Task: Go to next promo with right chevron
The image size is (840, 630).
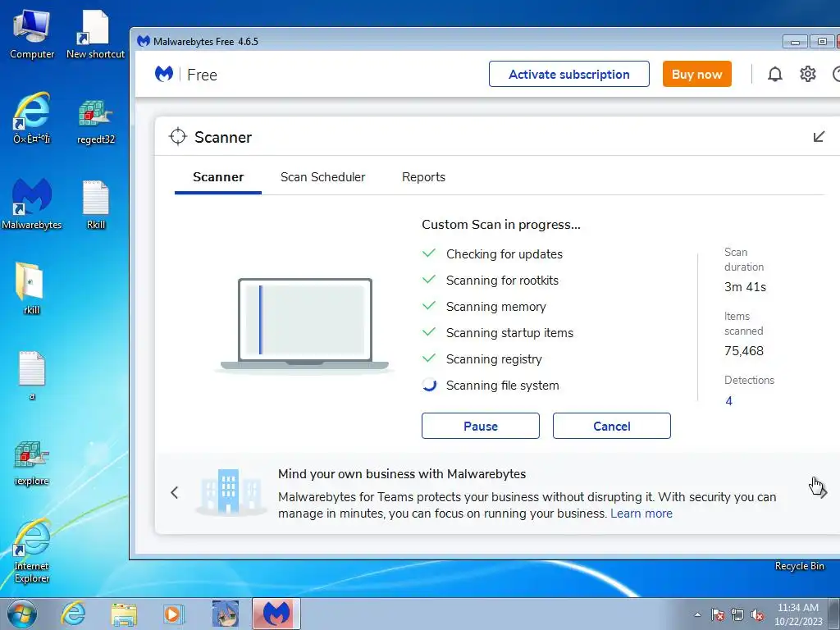Action: click(823, 492)
